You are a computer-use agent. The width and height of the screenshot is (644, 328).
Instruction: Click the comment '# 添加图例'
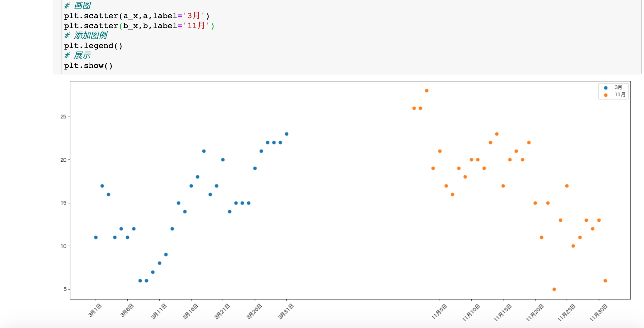(86, 35)
